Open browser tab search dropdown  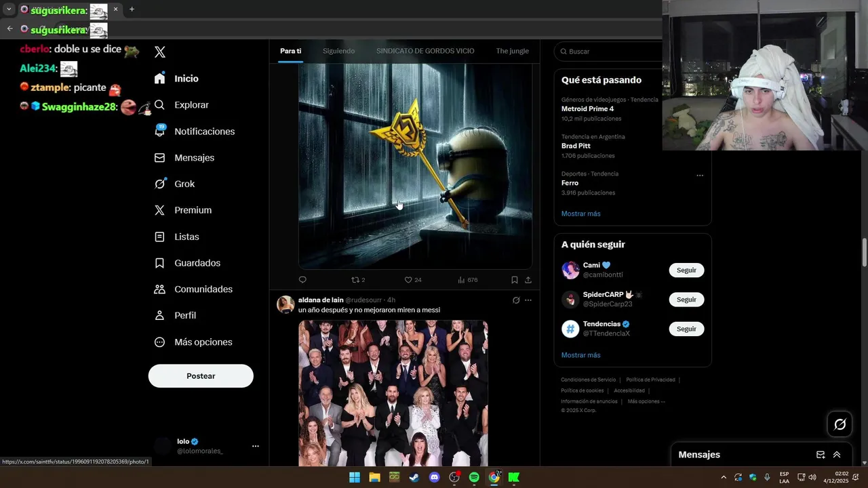9,9
